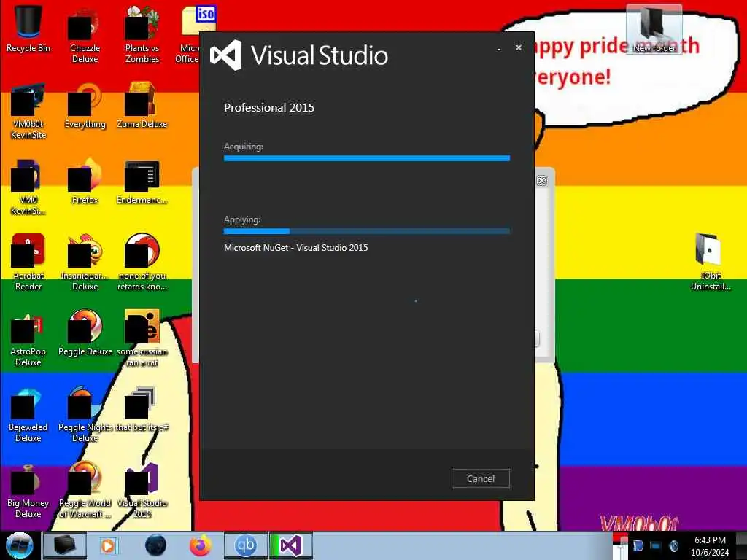Select the 'that but its c#' desktop icon
747x560 pixels.
click(x=142, y=410)
